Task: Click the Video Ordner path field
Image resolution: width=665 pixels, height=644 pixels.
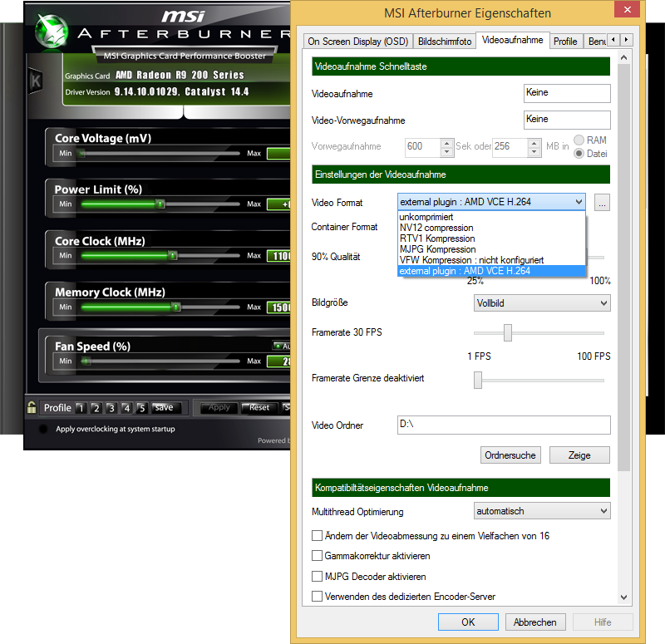Action: coord(504,425)
